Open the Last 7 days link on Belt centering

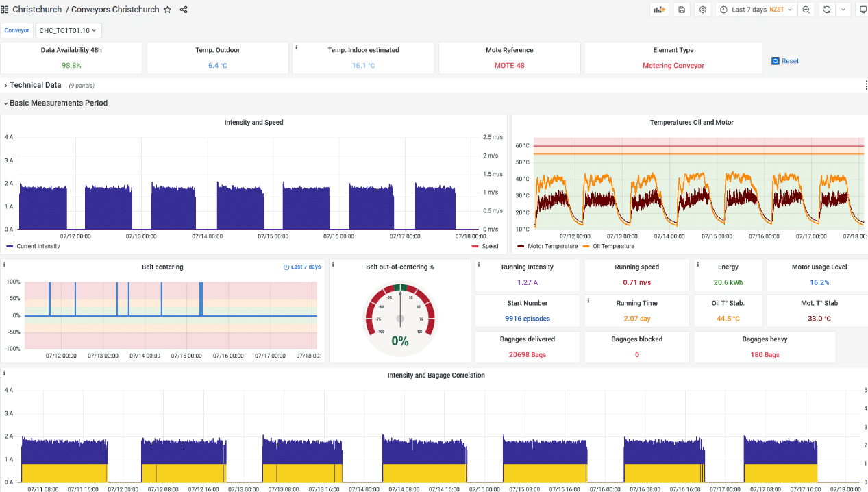301,267
